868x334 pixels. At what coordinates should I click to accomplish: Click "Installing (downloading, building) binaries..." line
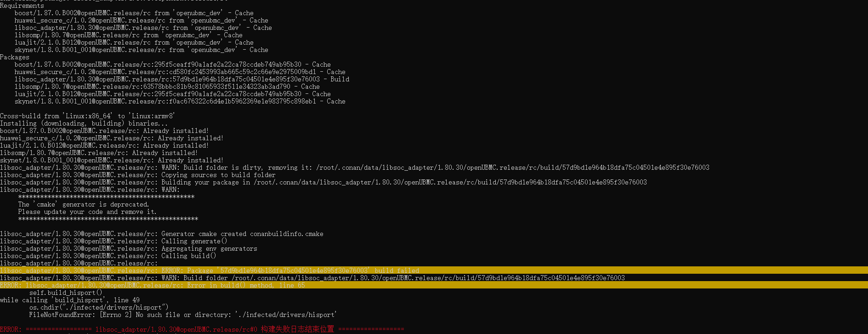(x=84, y=124)
